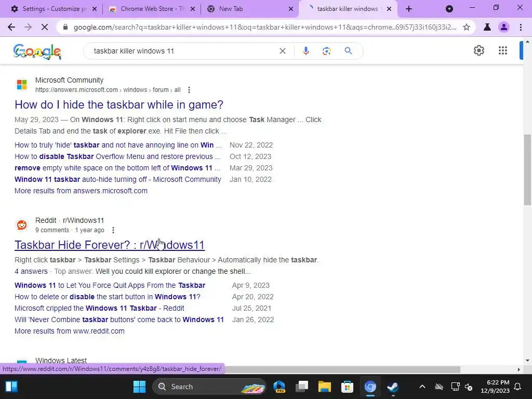Open Chrome three-dot menu
Screen dimensions: 532x399
coord(521,27)
